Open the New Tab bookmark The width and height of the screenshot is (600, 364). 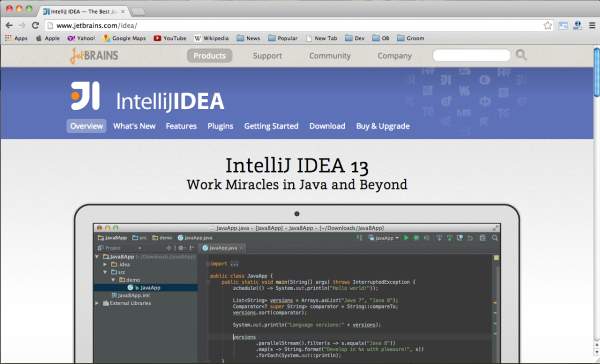click(321, 38)
